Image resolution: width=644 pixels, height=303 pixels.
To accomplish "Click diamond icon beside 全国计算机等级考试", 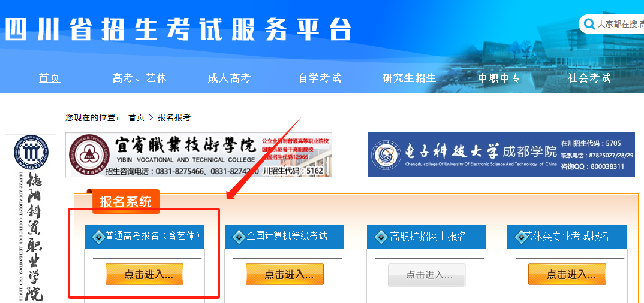I will coord(239,237).
